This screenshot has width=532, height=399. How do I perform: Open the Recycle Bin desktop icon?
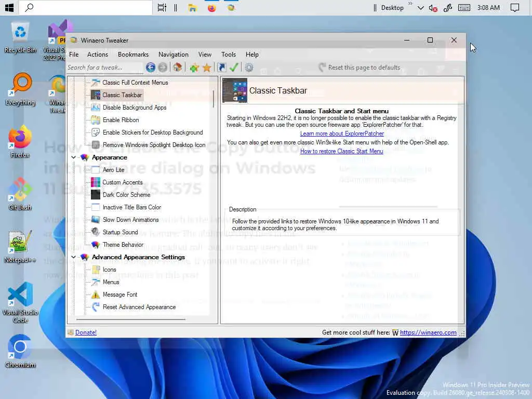(20, 38)
